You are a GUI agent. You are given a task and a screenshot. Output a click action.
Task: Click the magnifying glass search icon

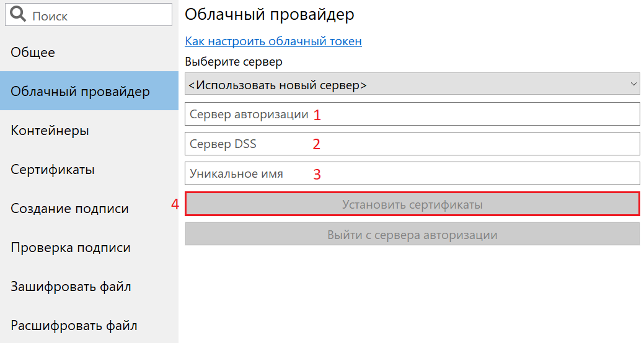point(17,14)
